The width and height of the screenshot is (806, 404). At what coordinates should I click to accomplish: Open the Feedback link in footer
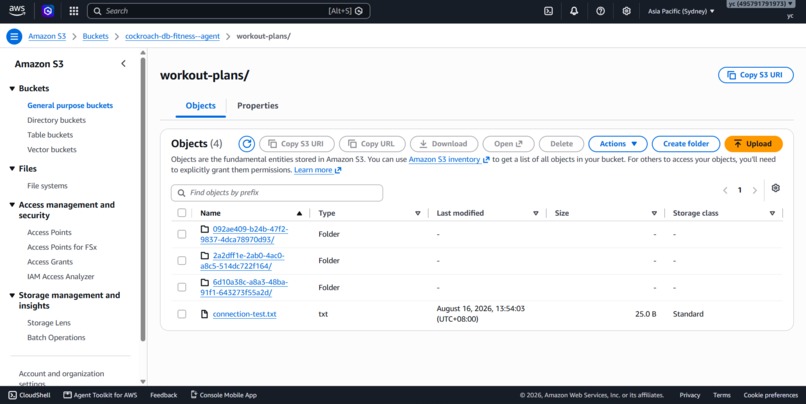(x=163, y=395)
